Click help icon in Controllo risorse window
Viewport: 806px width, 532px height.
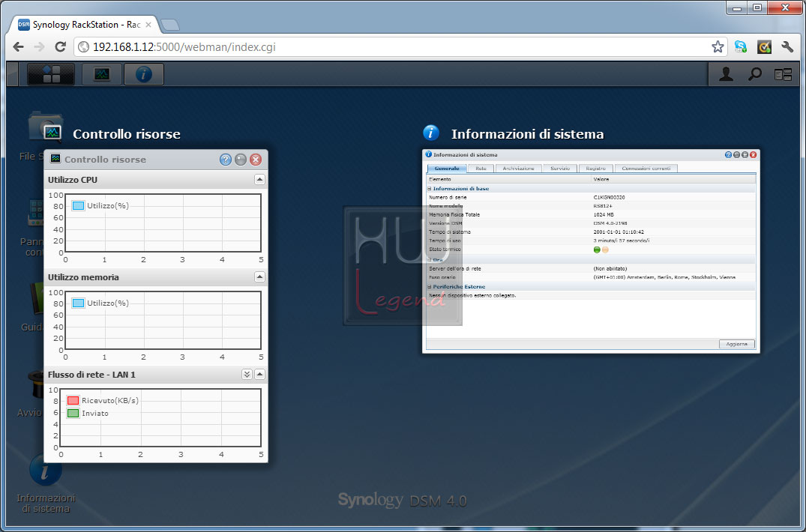[225, 160]
